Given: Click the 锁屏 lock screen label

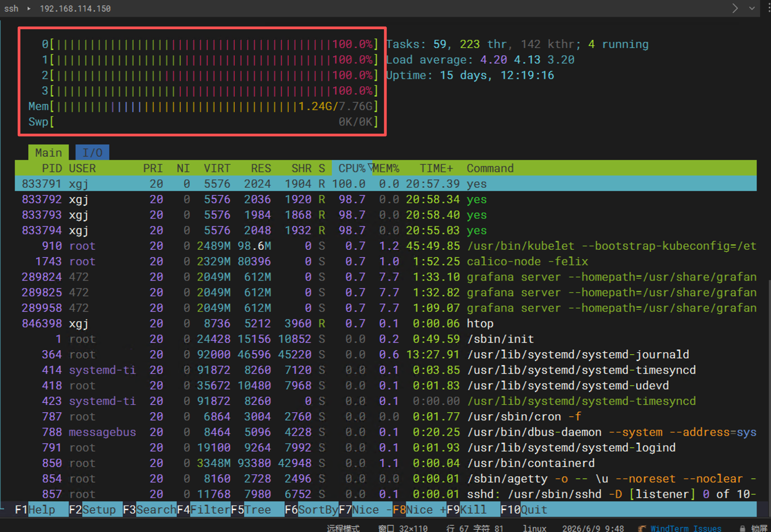Looking at the screenshot, I should click(x=759, y=528).
